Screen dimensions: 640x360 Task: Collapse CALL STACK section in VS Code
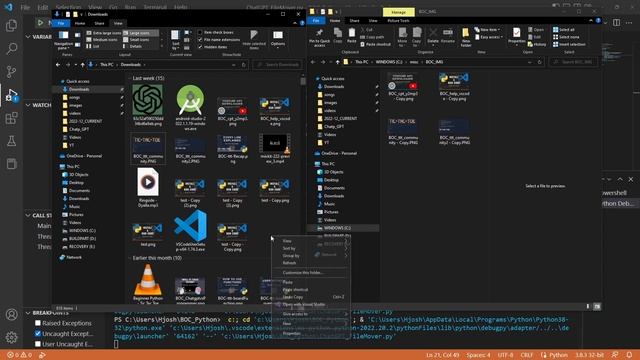pyautogui.click(x=28, y=215)
